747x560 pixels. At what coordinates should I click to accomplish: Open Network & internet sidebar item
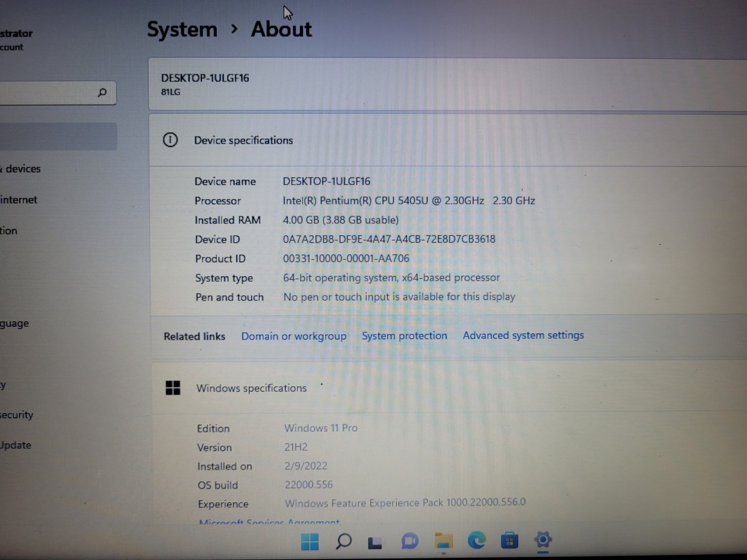(x=19, y=200)
